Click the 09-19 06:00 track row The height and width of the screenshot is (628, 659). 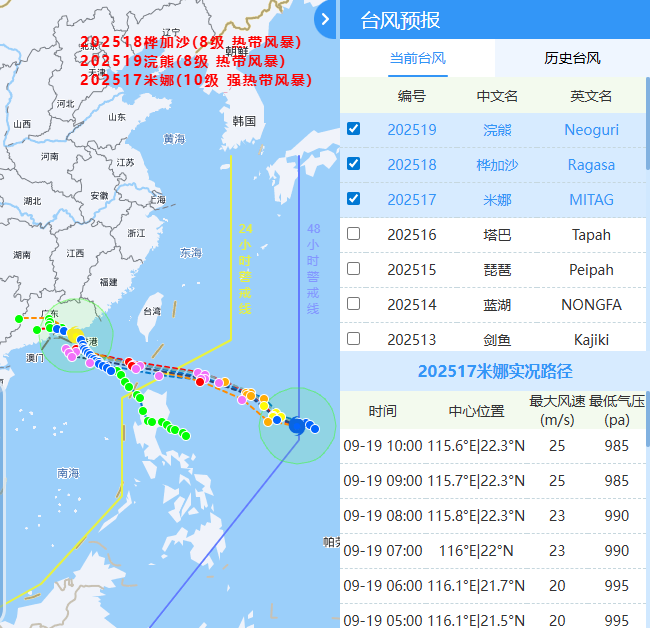pyautogui.click(x=493, y=586)
